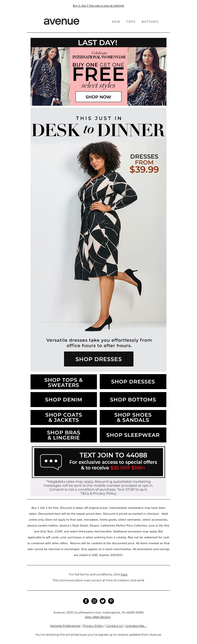Open Avenue's Facebook page icon
Screen dimensions: 197x644
click(x=86, y=601)
